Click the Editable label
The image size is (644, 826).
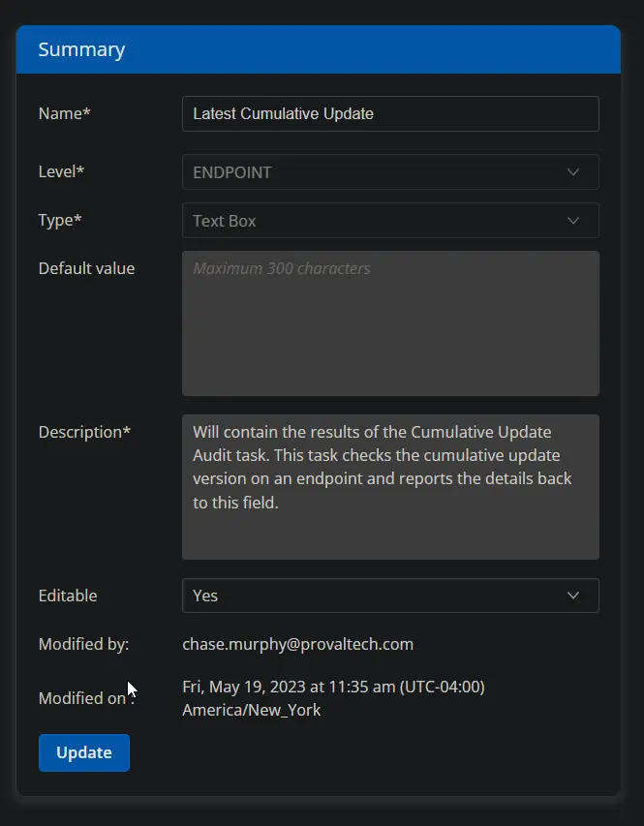pos(68,596)
